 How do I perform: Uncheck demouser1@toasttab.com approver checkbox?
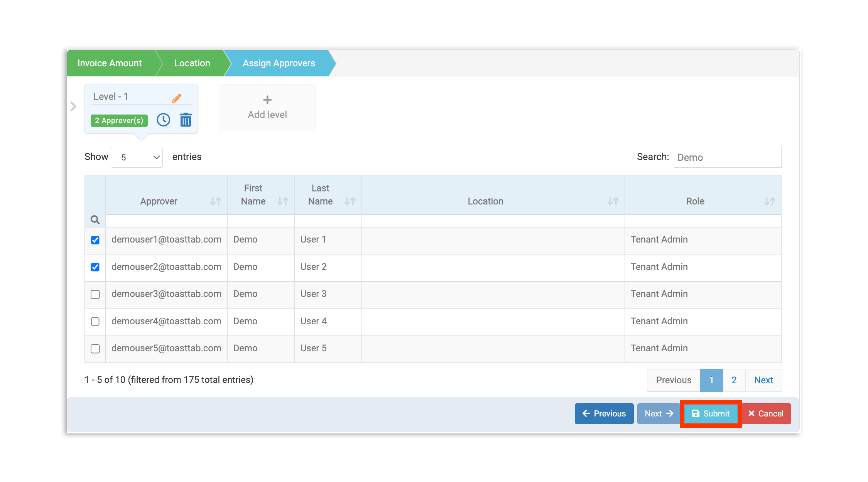pyautogui.click(x=95, y=240)
